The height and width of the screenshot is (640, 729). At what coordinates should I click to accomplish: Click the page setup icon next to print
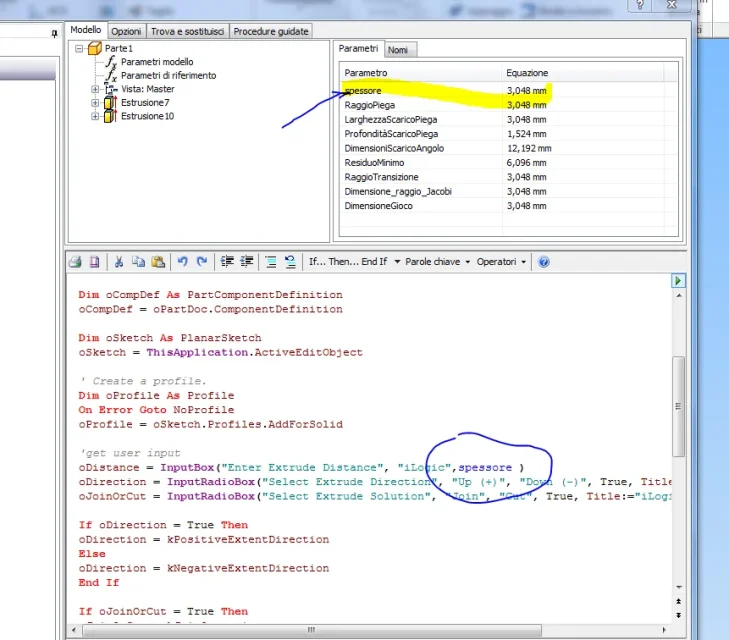coord(94,262)
